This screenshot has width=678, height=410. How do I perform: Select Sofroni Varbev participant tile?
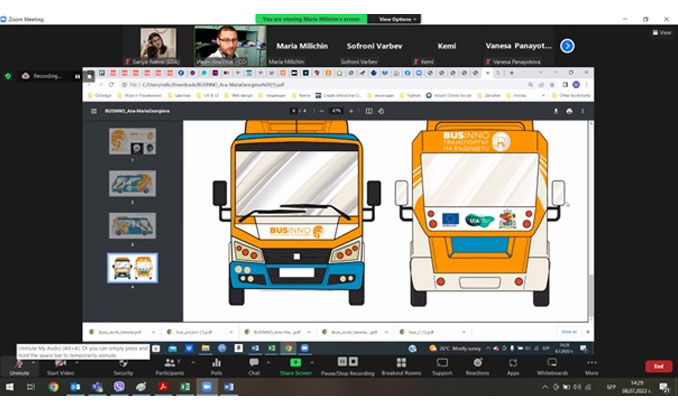pos(374,46)
